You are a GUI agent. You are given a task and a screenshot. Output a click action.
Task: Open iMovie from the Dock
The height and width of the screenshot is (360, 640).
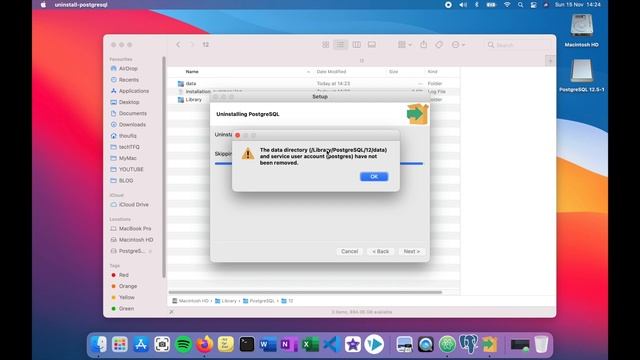click(353, 344)
